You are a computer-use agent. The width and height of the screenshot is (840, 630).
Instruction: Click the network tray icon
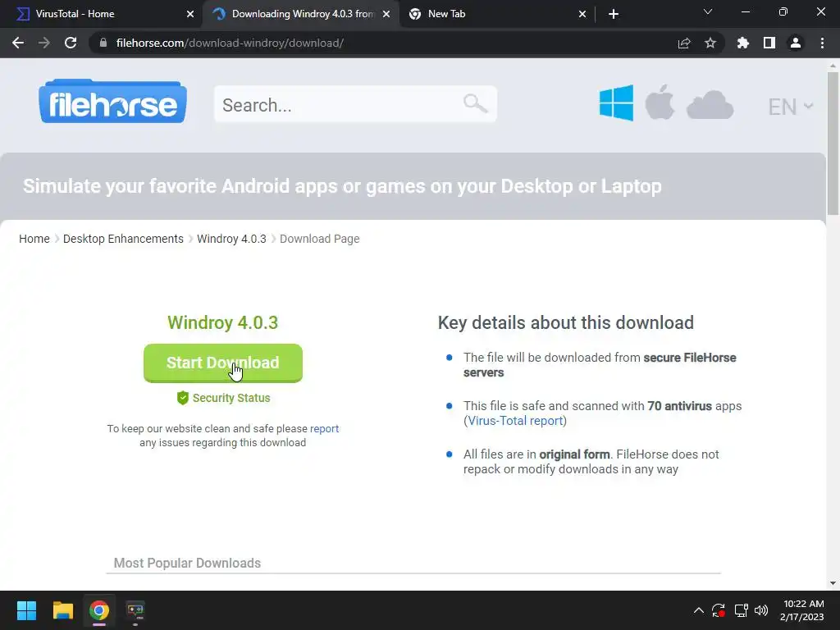[741, 610]
